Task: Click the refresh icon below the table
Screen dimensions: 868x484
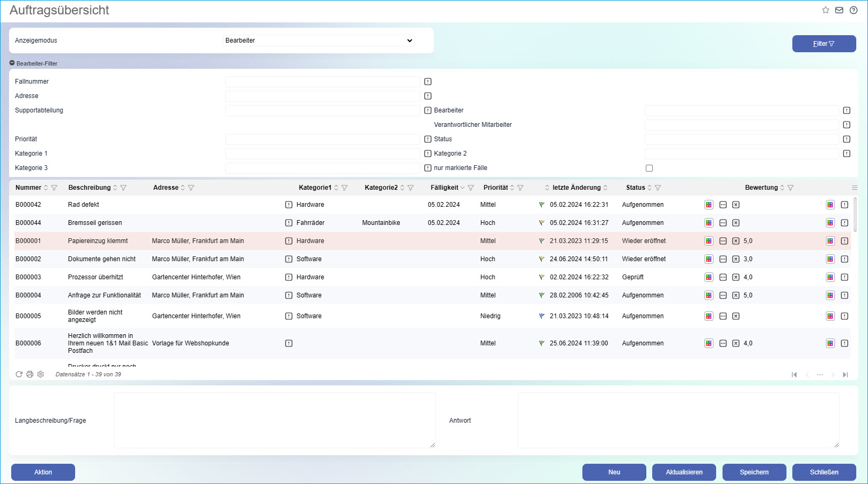Action: click(19, 374)
